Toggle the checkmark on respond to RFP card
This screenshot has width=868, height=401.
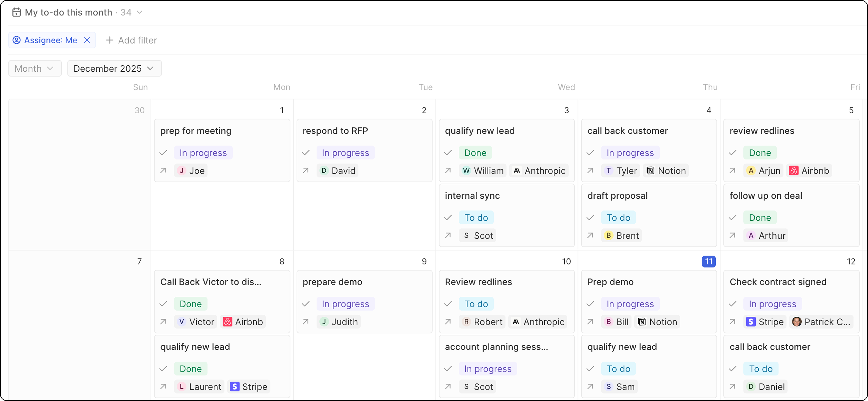(306, 153)
